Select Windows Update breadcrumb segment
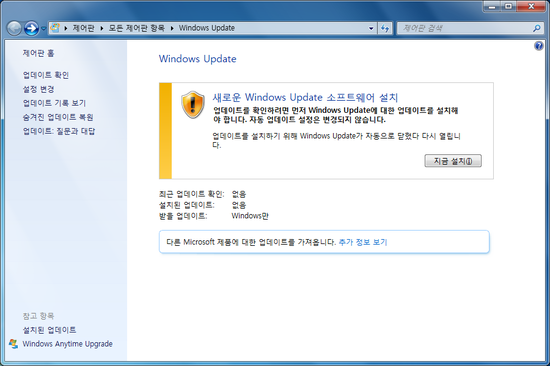550x366 pixels. [207, 28]
